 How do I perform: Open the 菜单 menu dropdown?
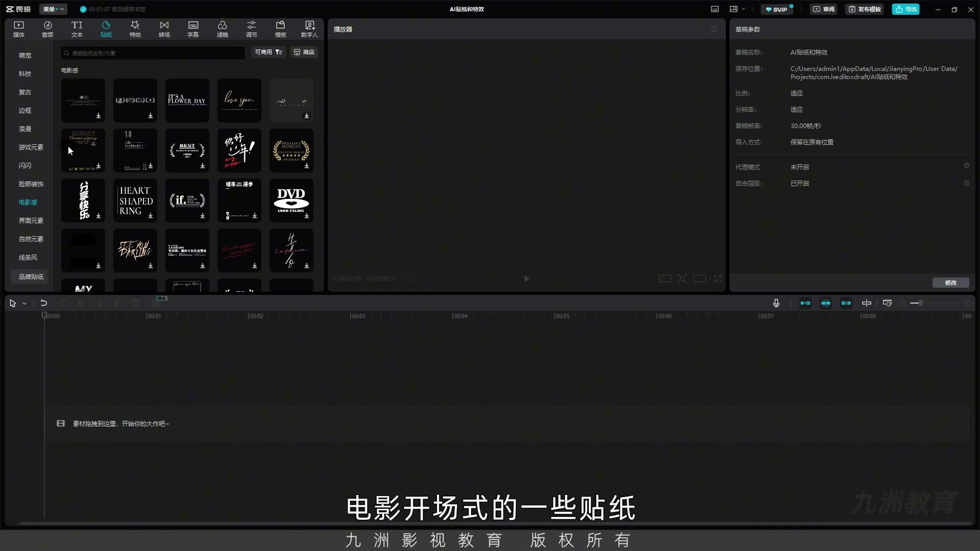(54, 9)
